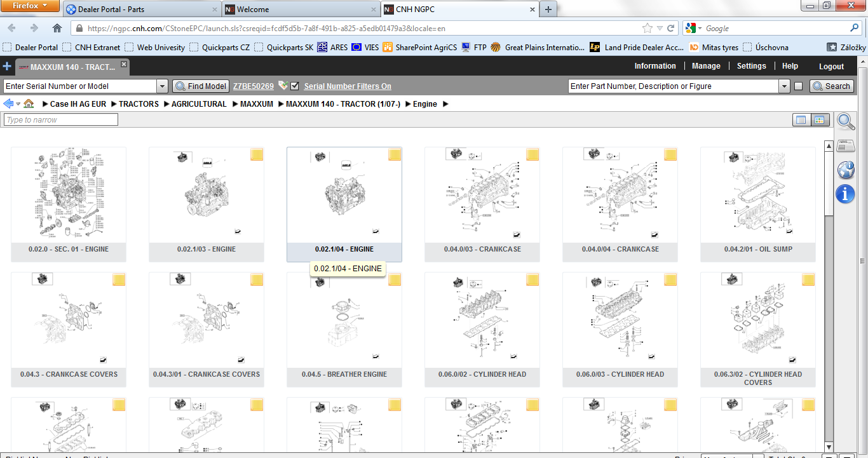
Task: Open the Information menu
Action: click(x=655, y=66)
